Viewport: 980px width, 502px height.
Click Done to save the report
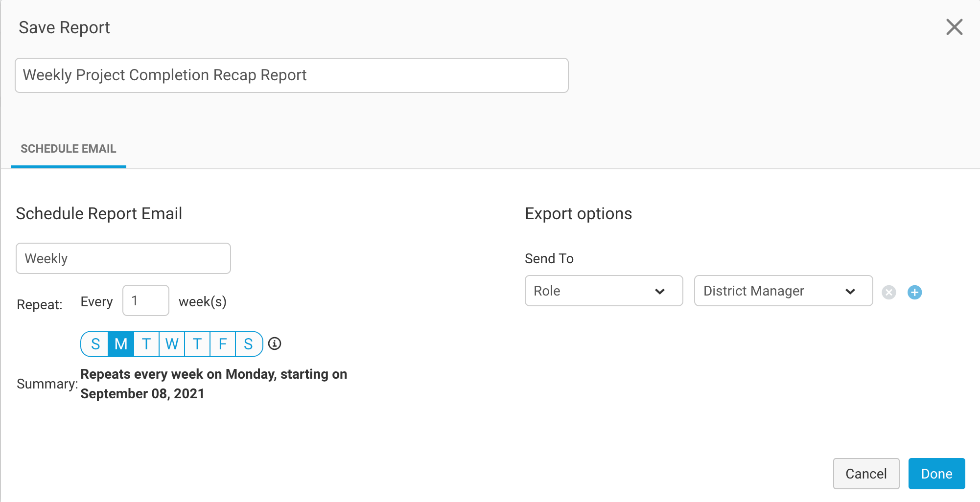tap(936, 474)
